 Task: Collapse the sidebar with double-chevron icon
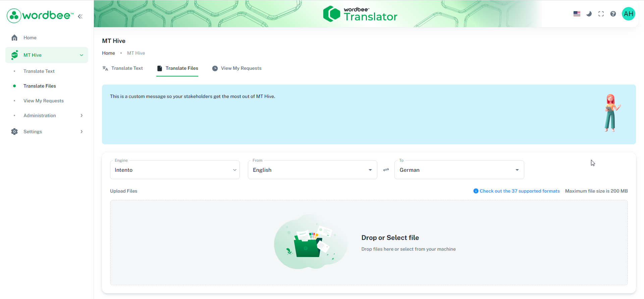(80, 16)
